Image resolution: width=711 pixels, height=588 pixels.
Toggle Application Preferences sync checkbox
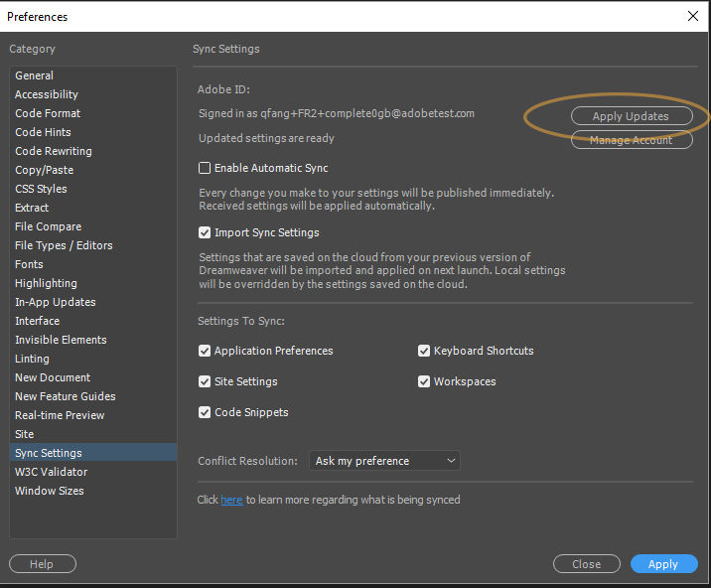click(206, 351)
